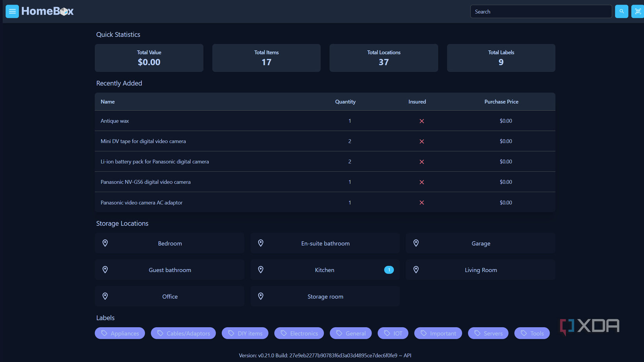Click the search magnifier button
This screenshot has height=362, width=644.
(x=621, y=11)
